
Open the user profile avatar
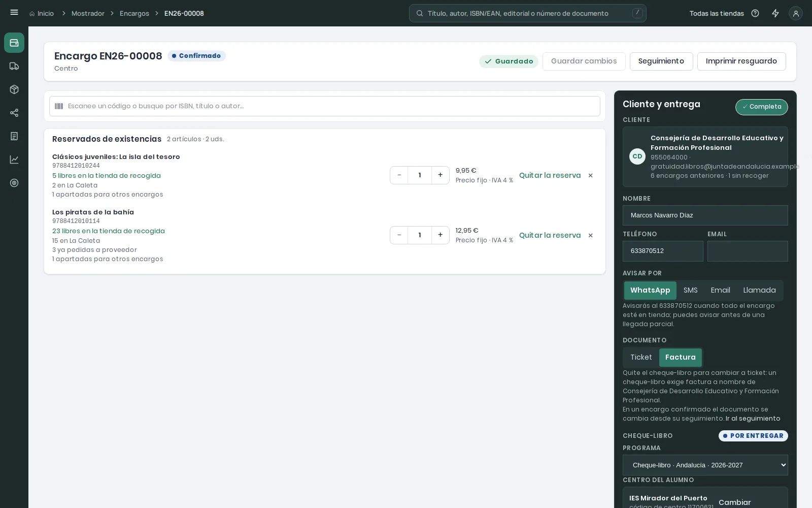[796, 13]
